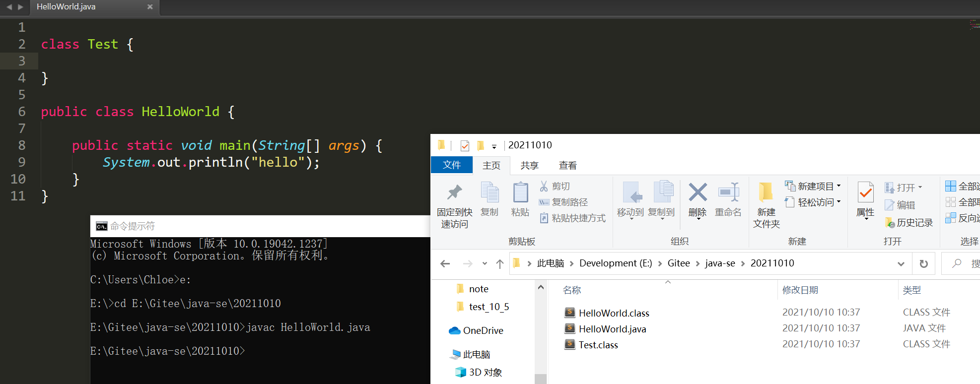
Task: Click the Command Prompt title bar icon
Action: click(102, 226)
